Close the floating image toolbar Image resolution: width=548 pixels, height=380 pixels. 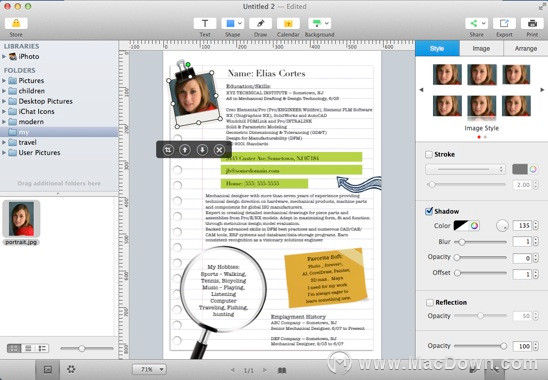click(219, 150)
